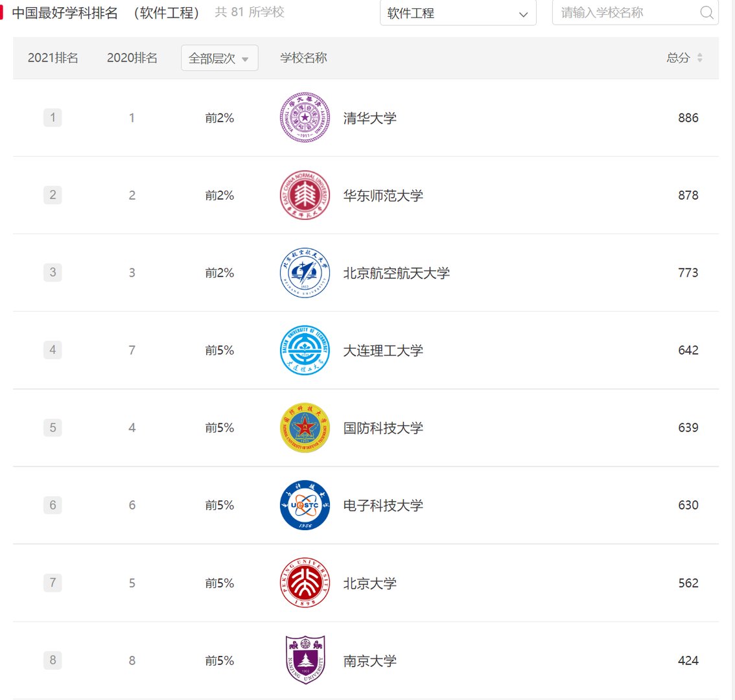Open the 全部层次 filter dropdown

(219, 58)
